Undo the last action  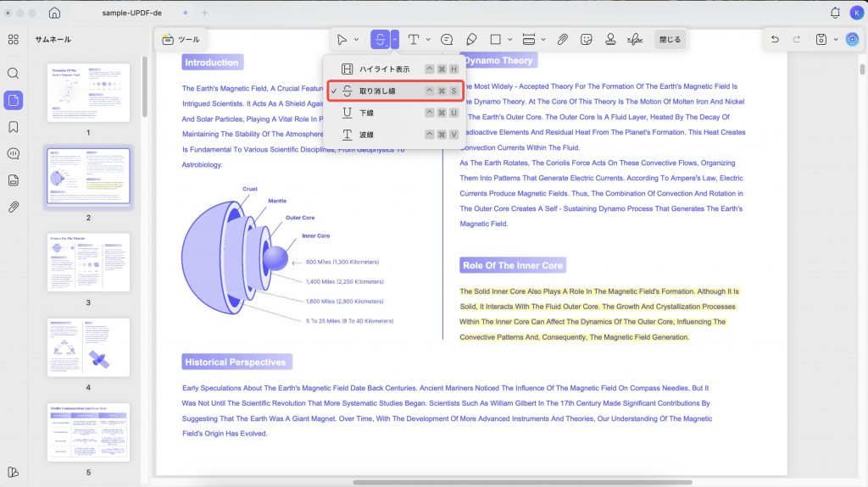click(775, 39)
